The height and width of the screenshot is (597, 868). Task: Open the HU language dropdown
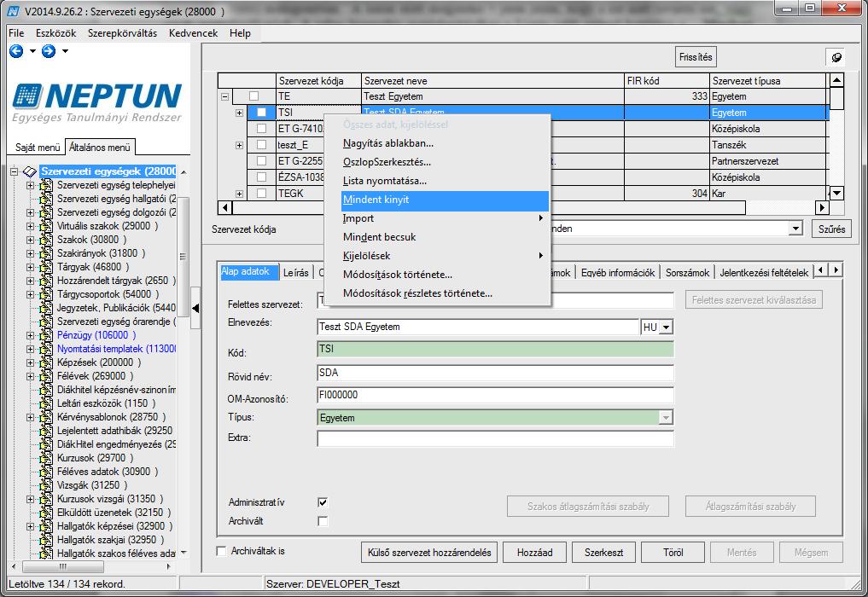pos(667,327)
